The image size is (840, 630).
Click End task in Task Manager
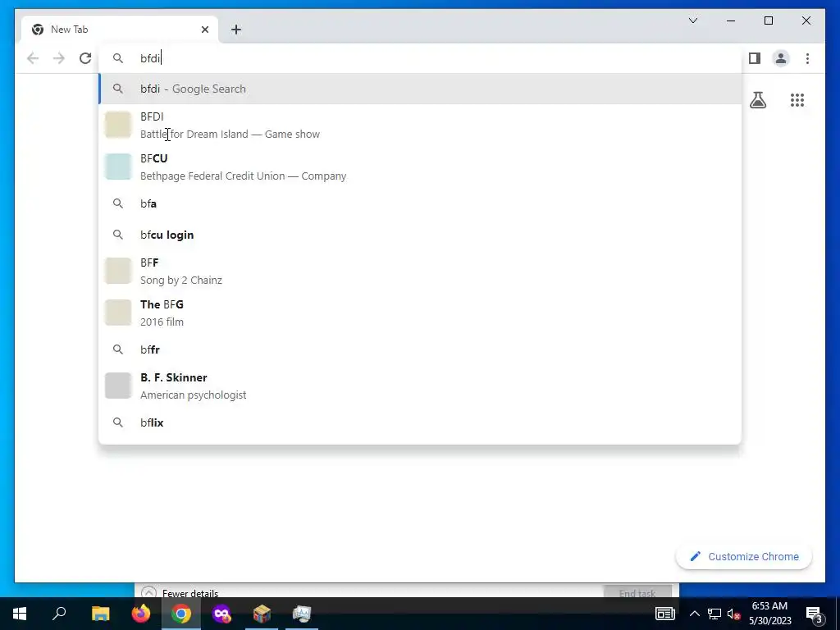pyautogui.click(x=637, y=591)
